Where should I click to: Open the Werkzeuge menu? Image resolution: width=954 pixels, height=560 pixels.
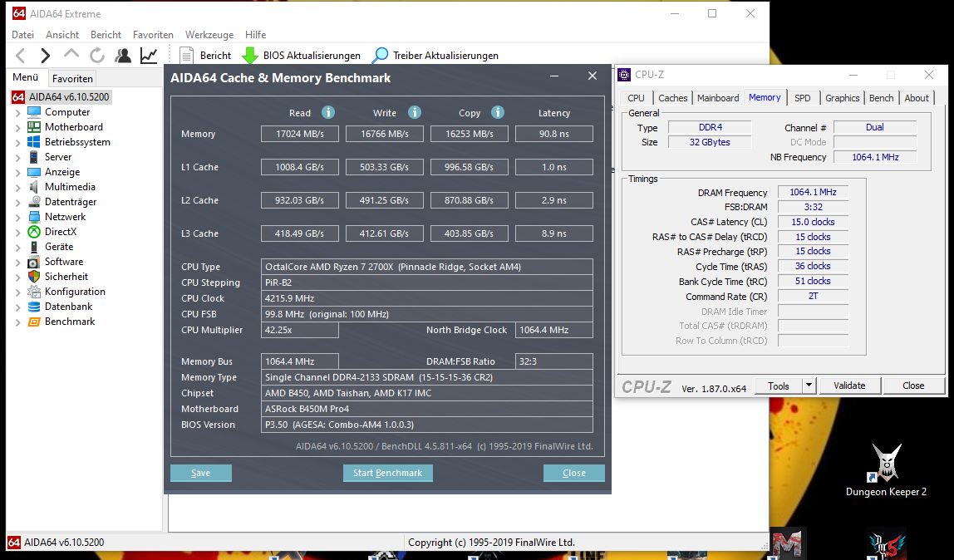[209, 35]
